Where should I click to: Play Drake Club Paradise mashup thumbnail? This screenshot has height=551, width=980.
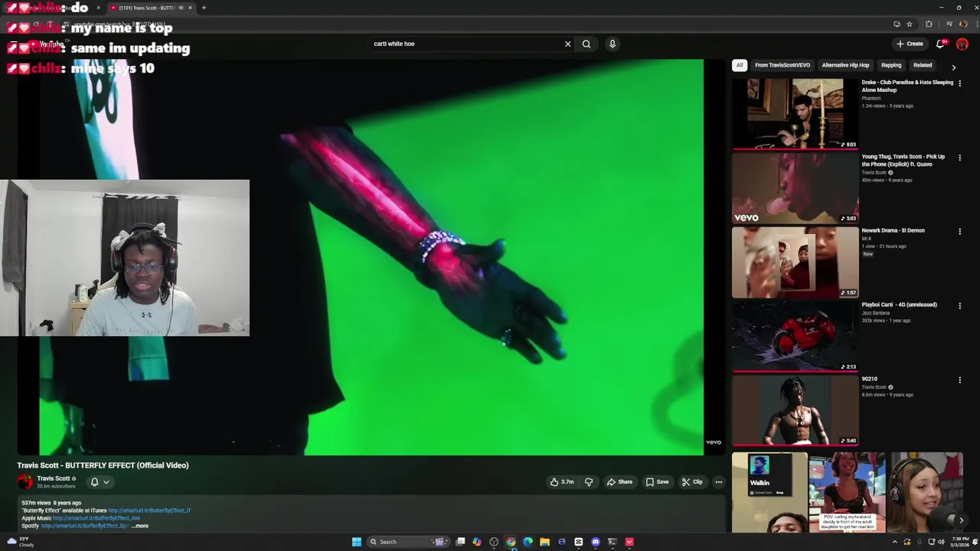pyautogui.click(x=795, y=113)
